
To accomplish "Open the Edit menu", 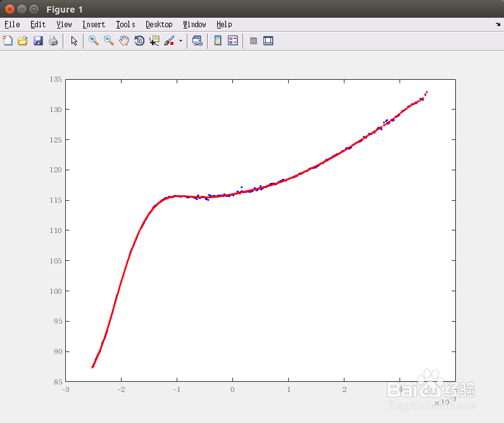I will point(38,25).
